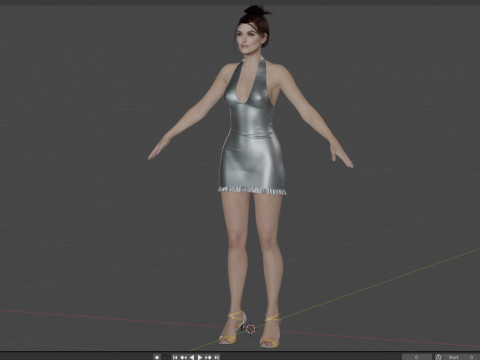Screen dimensions: 480x360
Task: Click the 3D cursor in the viewport
Action: [x=250, y=329]
